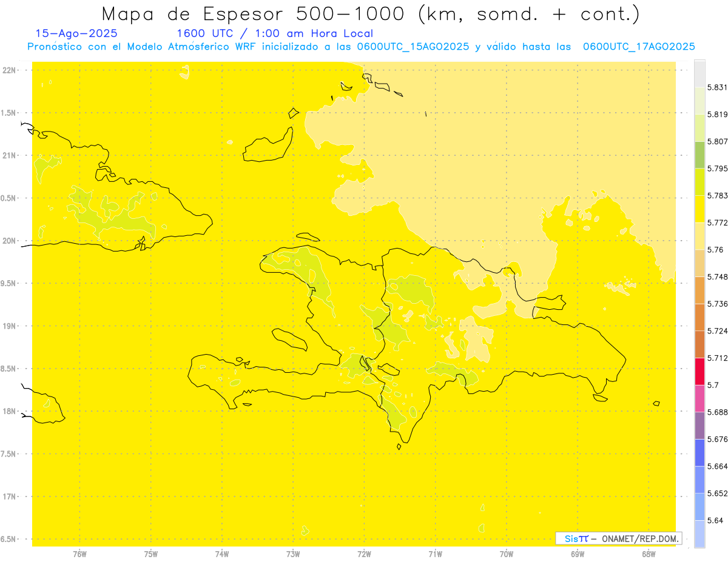Image resolution: width=728 pixels, height=562 pixels.
Task: Click the legend value '5.7'
Action: (x=713, y=385)
